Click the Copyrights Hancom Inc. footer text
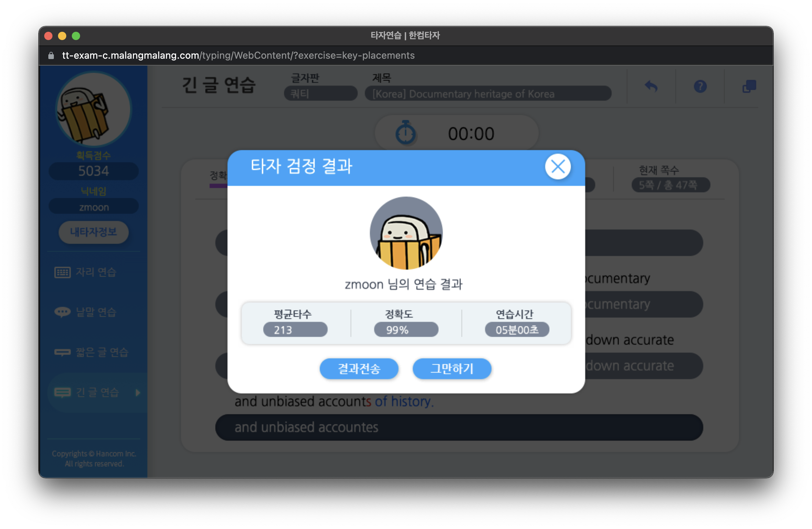This screenshot has height=529, width=812. pyautogui.click(x=94, y=459)
